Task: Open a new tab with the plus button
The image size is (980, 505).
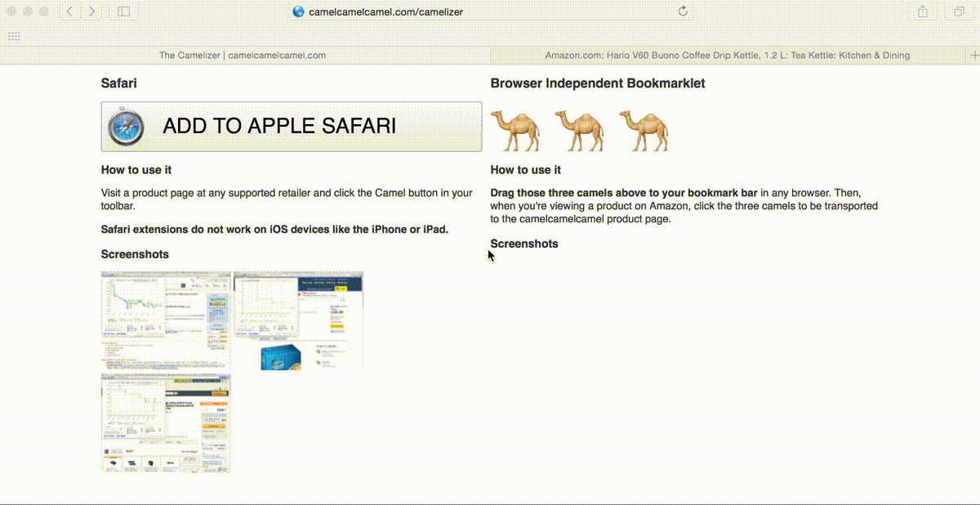Action: point(974,56)
